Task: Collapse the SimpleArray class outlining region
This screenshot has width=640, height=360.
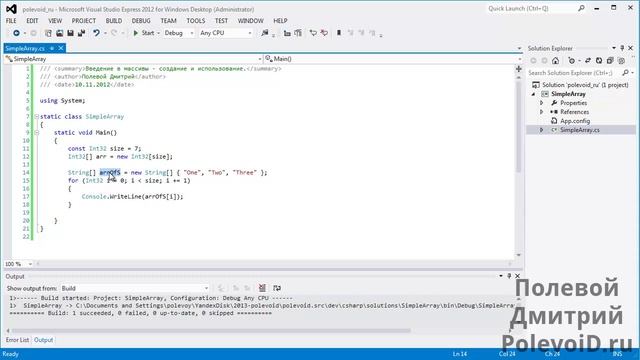Action: click(36, 117)
